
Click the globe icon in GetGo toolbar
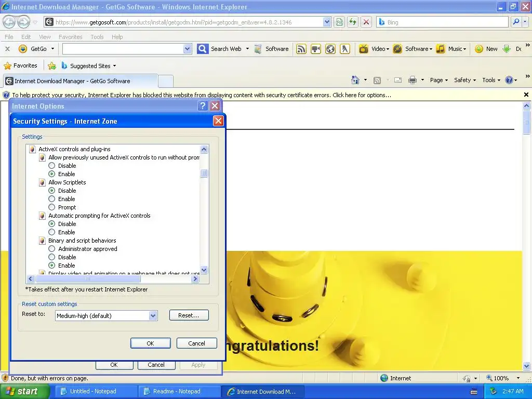tap(330, 49)
